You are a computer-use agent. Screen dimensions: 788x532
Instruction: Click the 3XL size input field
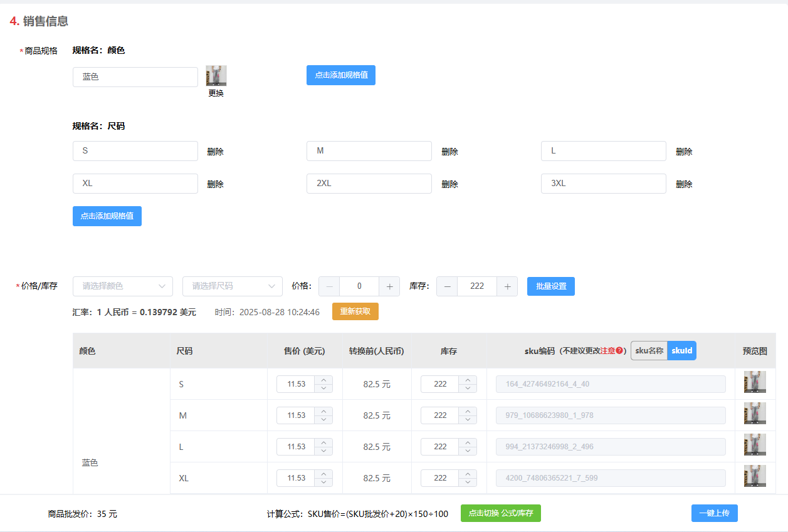tap(604, 184)
